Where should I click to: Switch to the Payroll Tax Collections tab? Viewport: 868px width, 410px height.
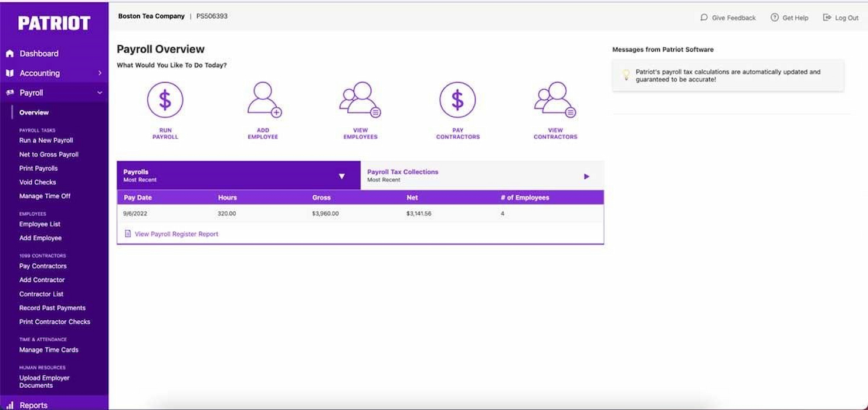click(482, 175)
